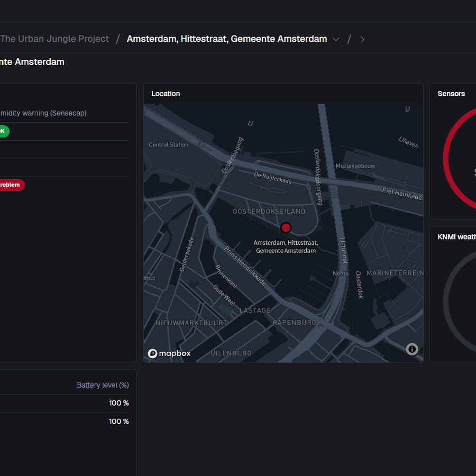Click the first 100 % battery value
The width and height of the screenshot is (476, 476).
pos(119,403)
